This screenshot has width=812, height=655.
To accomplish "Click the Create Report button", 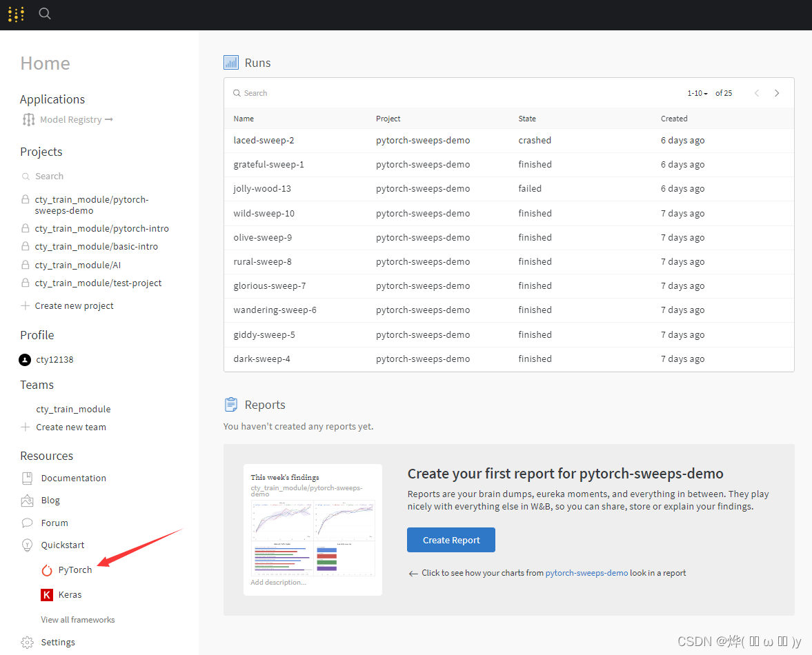I will (451, 540).
